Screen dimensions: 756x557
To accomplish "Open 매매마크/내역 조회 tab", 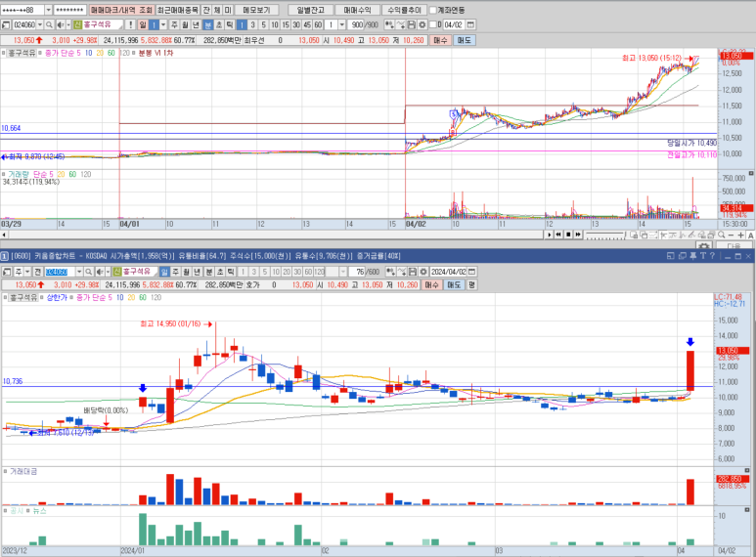I will coord(121,10).
